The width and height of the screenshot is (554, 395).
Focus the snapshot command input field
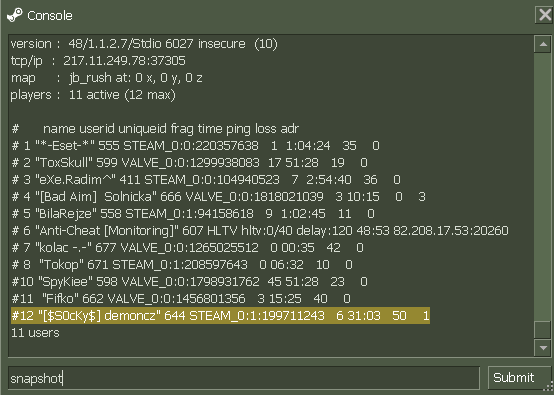pos(244,378)
